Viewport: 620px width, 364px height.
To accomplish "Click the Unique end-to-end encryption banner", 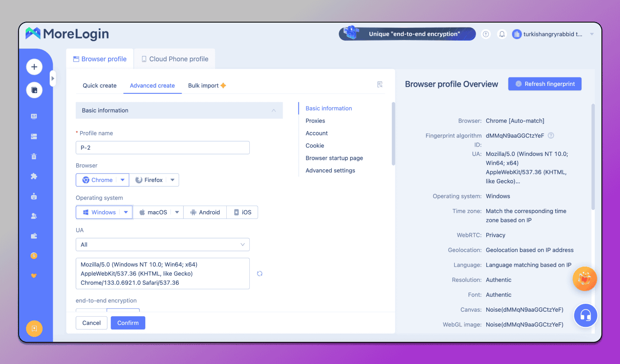I will point(407,34).
